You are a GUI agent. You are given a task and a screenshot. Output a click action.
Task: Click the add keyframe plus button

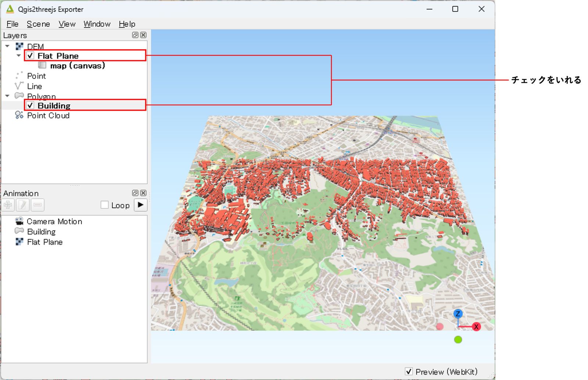8,205
